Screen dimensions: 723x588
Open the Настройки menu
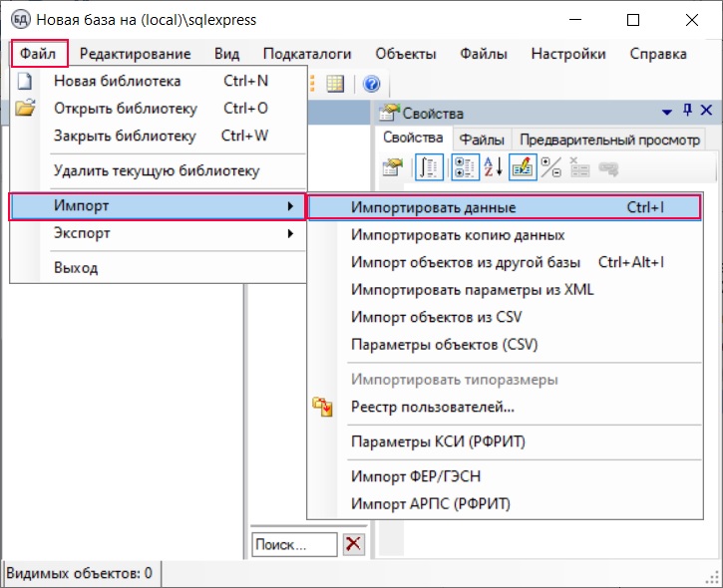568,54
